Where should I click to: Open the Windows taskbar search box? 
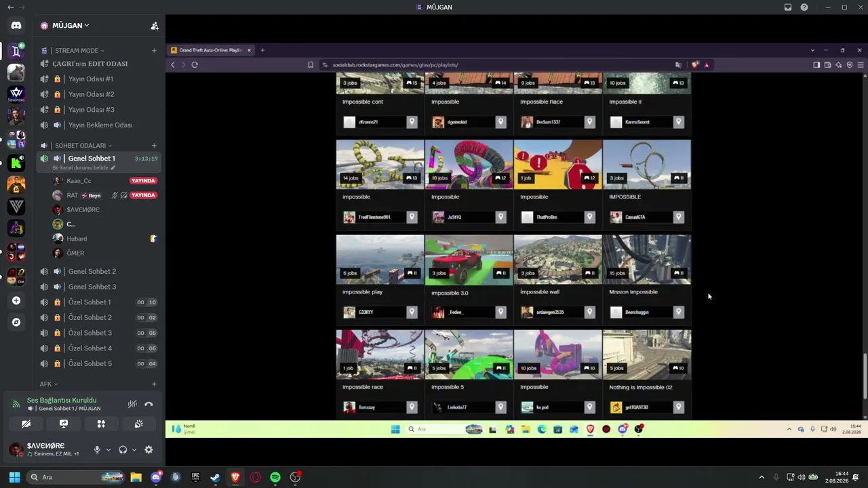[x=76, y=477]
